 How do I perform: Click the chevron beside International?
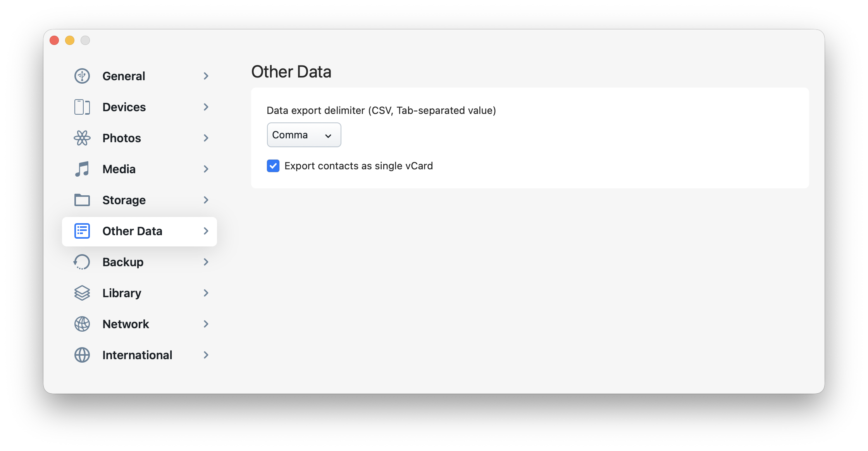click(x=206, y=355)
